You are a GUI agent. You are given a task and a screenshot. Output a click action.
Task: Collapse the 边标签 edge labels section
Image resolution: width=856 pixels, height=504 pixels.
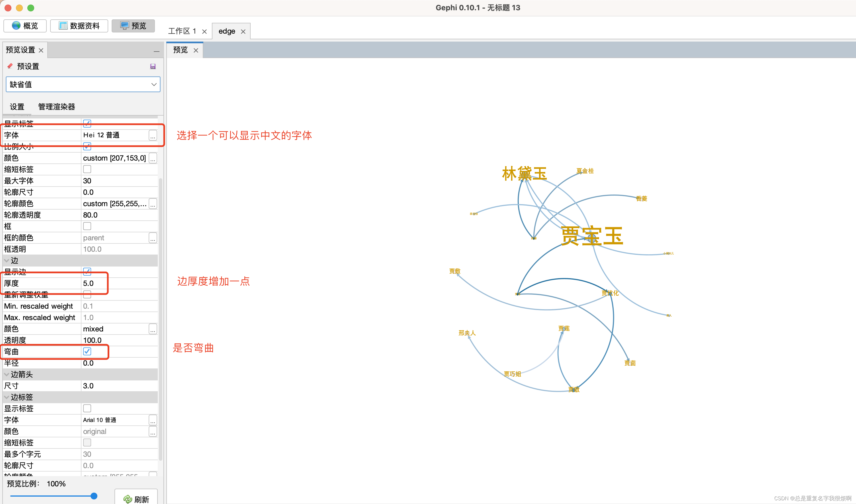[7, 397]
